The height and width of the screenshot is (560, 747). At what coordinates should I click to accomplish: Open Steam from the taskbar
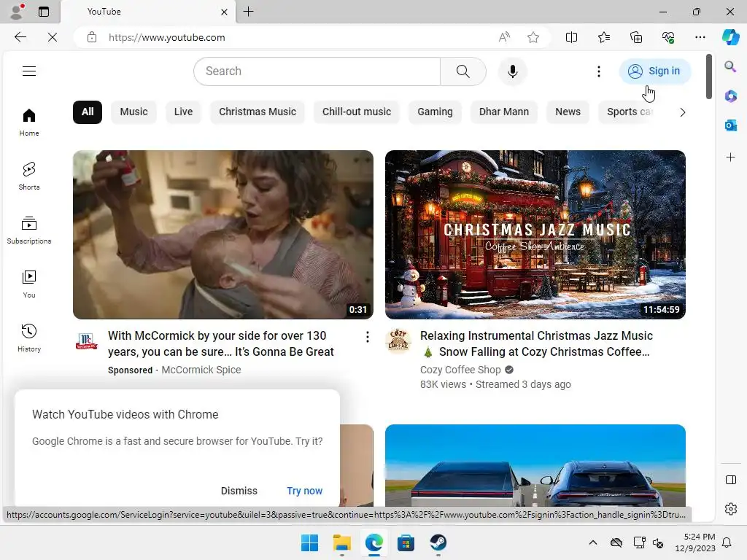tap(438, 542)
